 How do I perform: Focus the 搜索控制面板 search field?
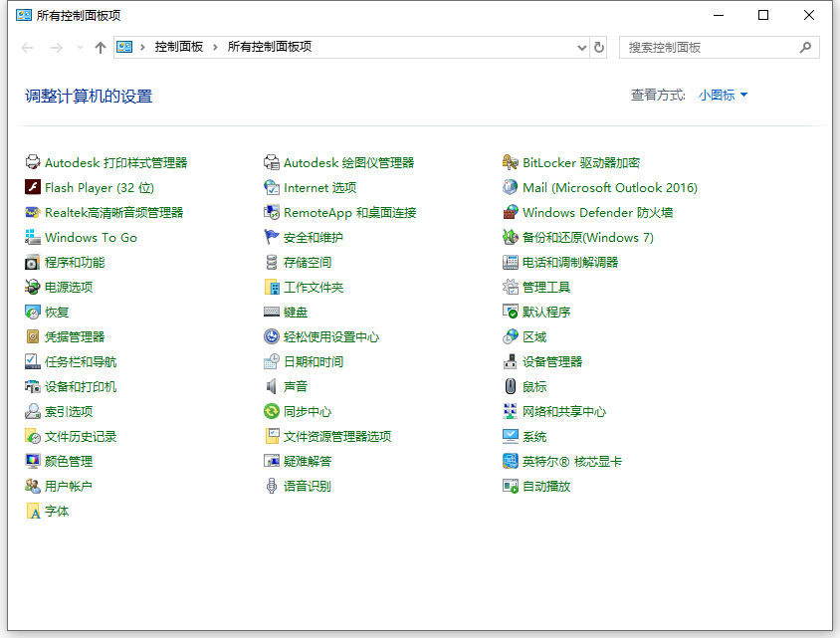tap(719, 48)
